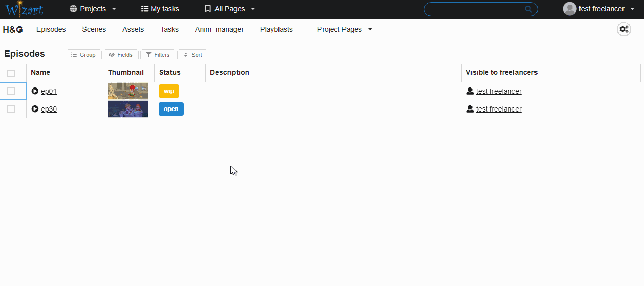Screen dimensions: 644x286
Task: Toggle the select-all checkbox in header
Action: click(x=11, y=73)
